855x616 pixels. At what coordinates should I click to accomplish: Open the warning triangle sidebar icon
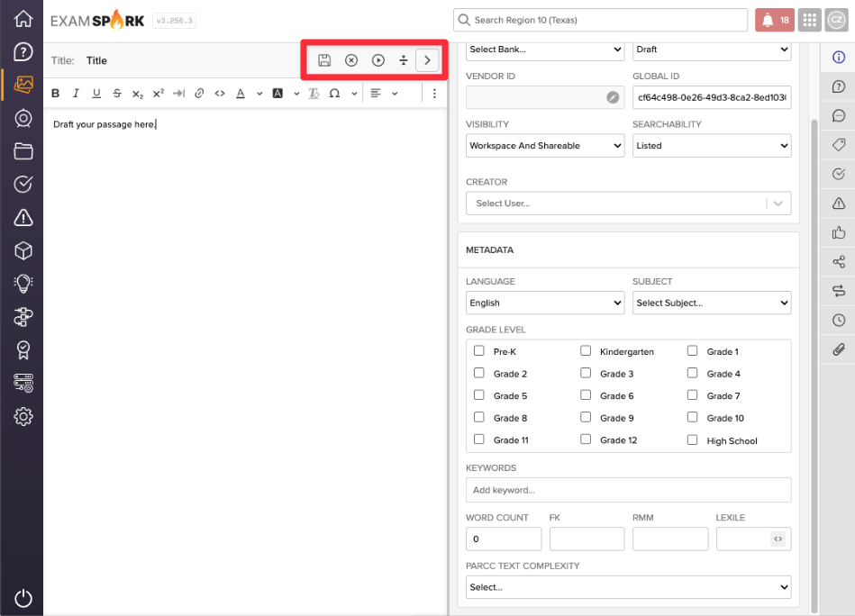pyautogui.click(x=23, y=218)
